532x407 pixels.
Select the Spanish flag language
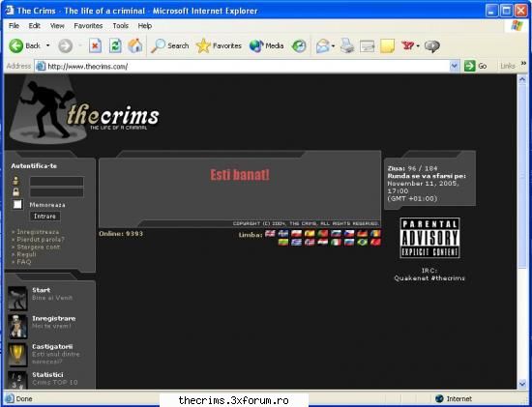point(310,233)
